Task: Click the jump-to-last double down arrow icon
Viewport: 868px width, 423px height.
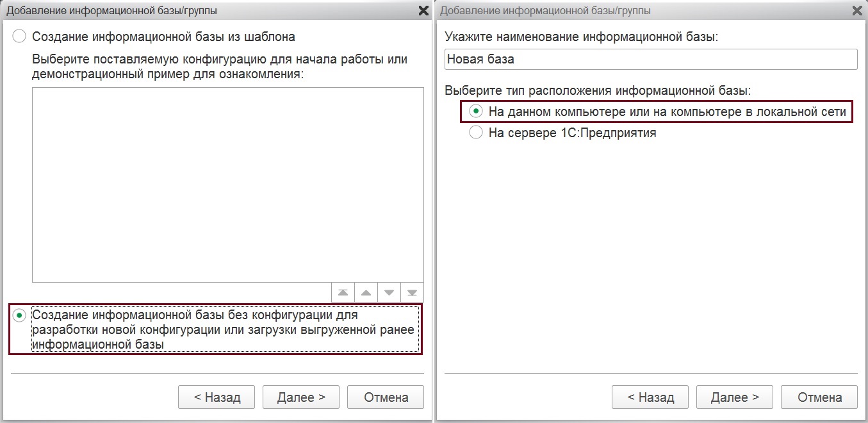Action: (412, 293)
